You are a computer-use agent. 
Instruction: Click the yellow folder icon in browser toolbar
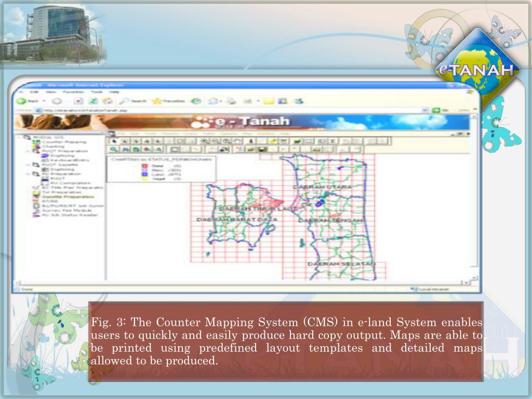click(x=269, y=101)
